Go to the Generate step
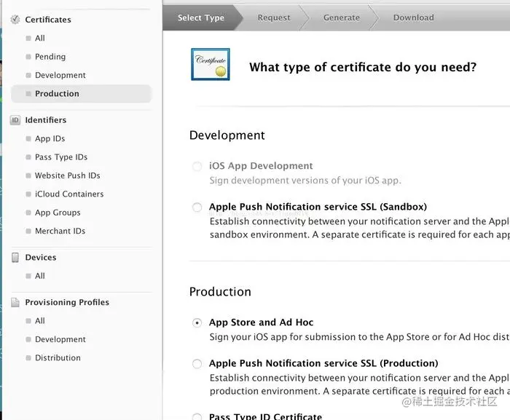 (x=342, y=17)
